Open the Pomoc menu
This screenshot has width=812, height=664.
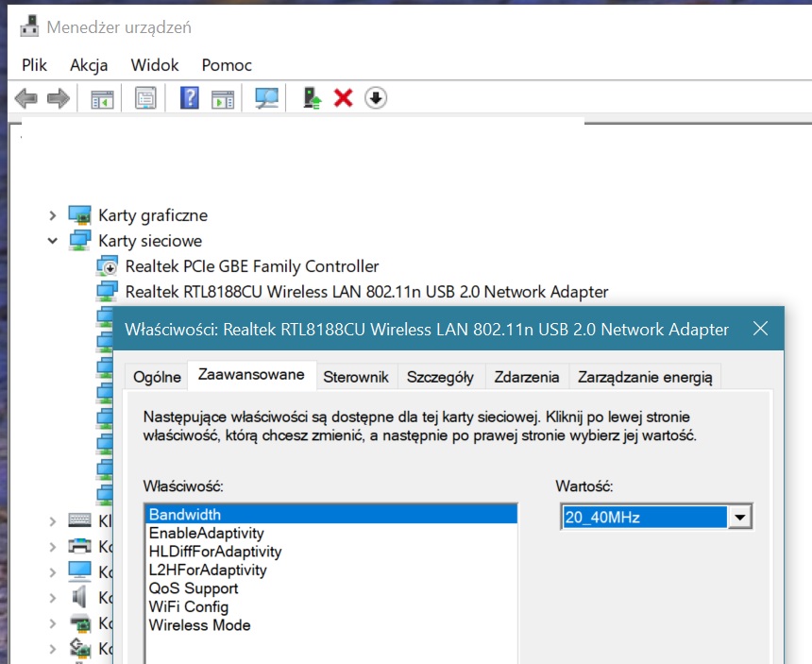pyautogui.click(x=227, y=65)
